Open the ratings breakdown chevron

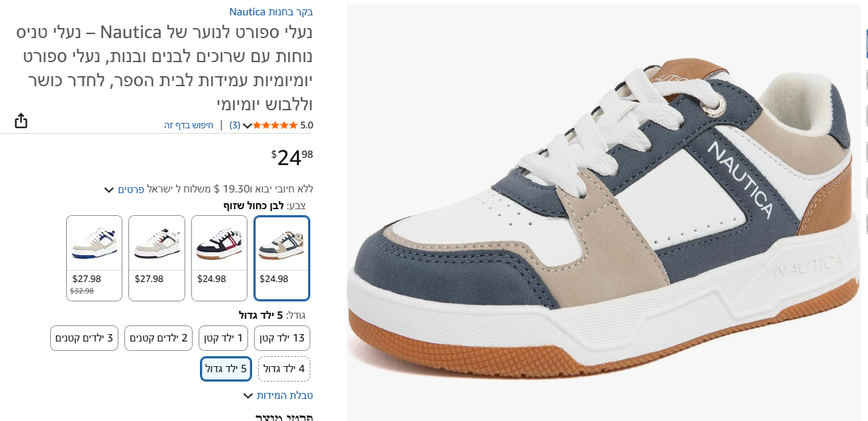[247, 126]
